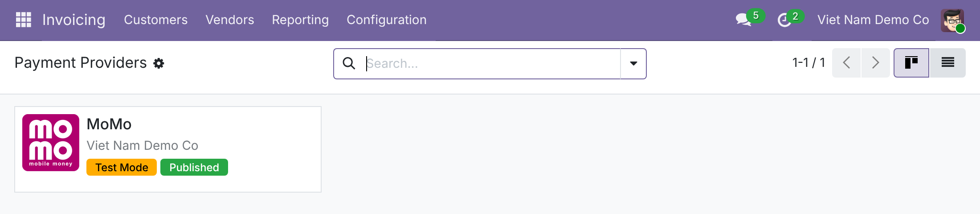Click the Invoicing app title
Screen dimensions: 980x214
coord(74,20)
